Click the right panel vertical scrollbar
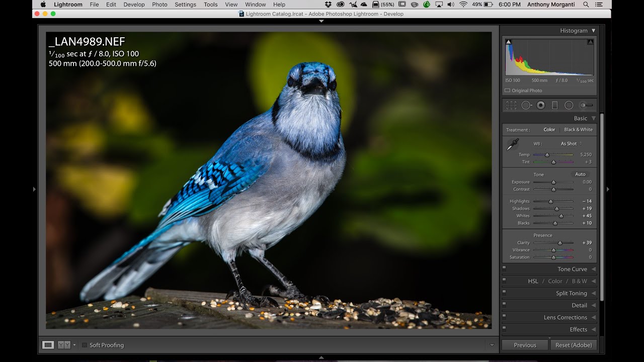Image resolution: width=644 pixels, height=362 pixels. tap(601, 206)
